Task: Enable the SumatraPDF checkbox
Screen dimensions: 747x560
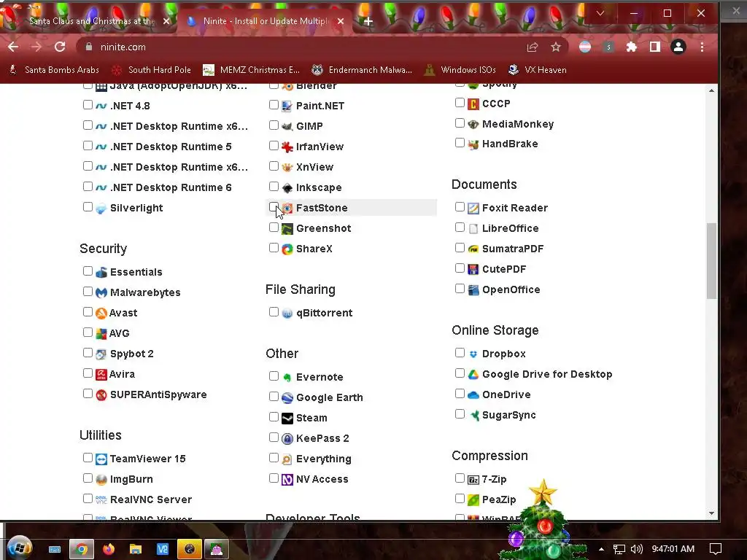Action: coord(460,248)
